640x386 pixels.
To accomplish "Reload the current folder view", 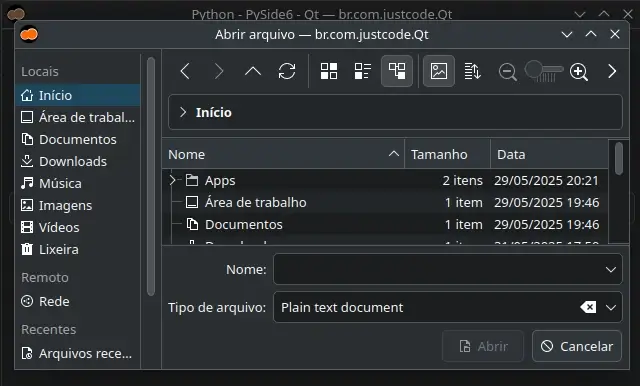I will [287, 71].
